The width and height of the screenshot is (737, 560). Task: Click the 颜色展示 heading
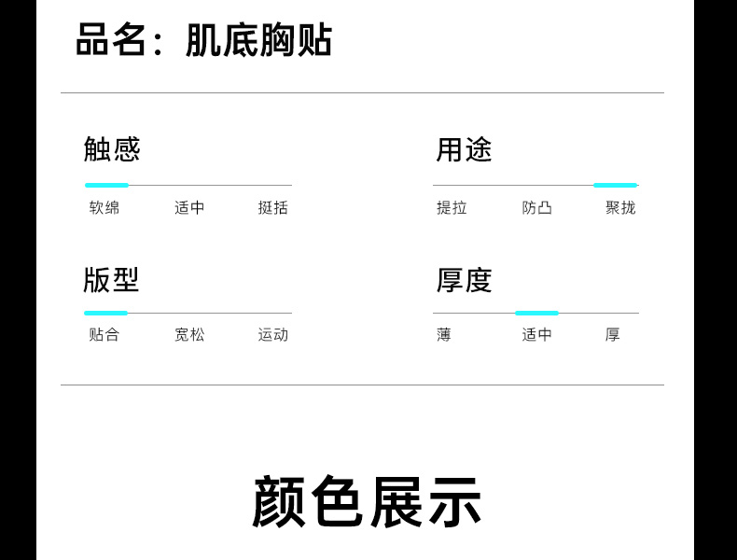(x=367, y=502)
